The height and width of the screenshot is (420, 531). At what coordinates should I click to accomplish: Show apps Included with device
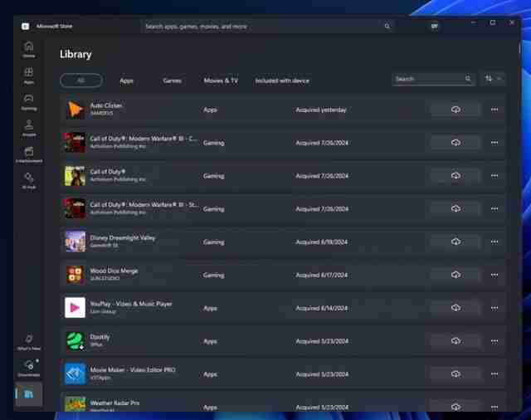[282, 81]
